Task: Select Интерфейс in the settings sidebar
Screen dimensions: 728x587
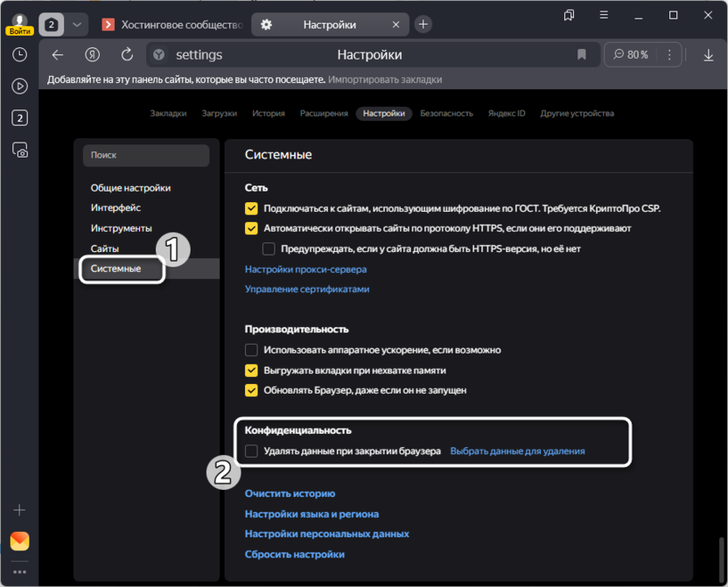Action: pyautogui.click(x=115, y=208)
